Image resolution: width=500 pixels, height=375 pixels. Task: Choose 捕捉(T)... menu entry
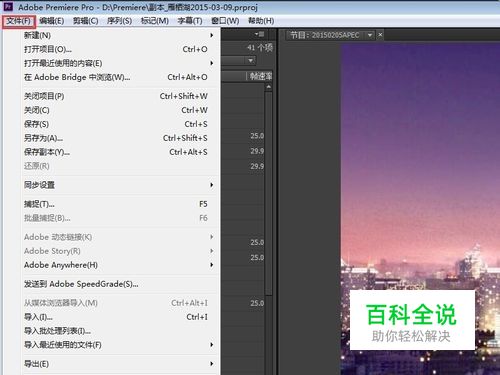pyautogui.click(x=119, y=204)
